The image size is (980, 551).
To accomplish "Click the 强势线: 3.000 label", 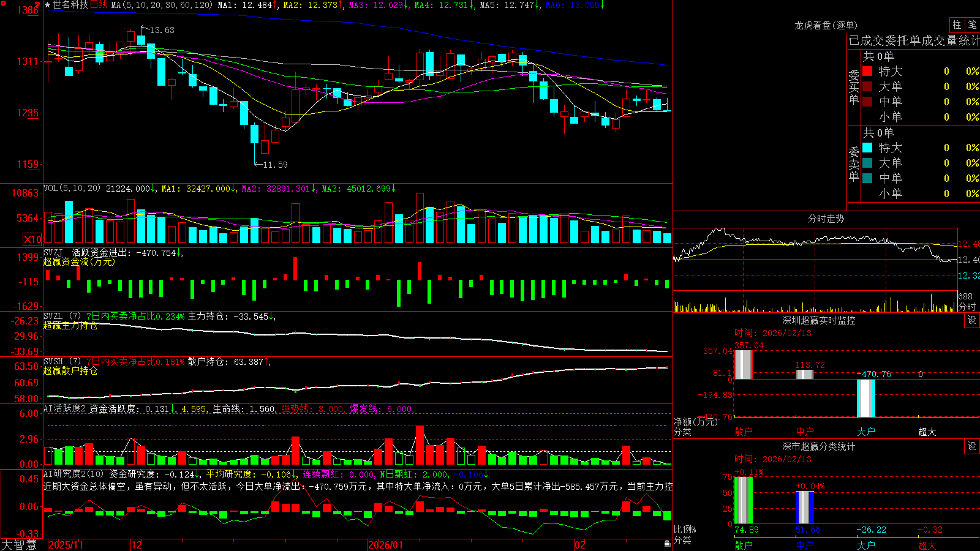I will [x=313, y=408].
